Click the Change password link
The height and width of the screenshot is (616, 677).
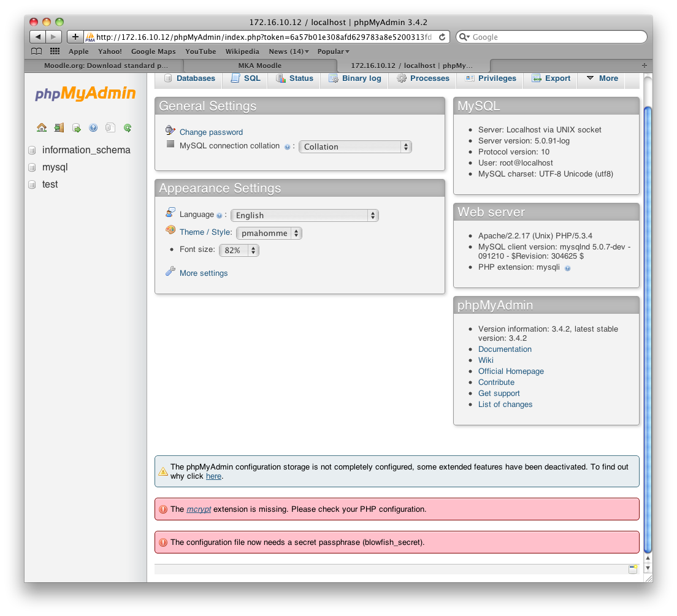coord(211,132)
